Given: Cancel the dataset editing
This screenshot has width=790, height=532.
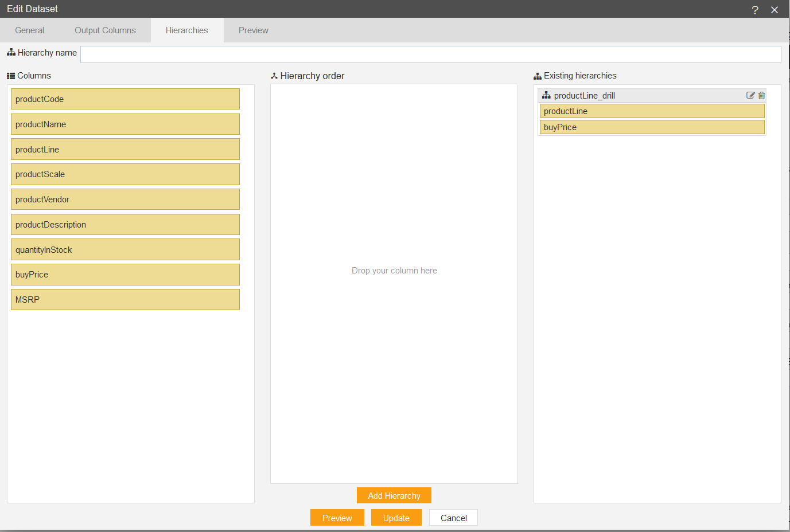Looking at the screenshot, I should (454, 518).
